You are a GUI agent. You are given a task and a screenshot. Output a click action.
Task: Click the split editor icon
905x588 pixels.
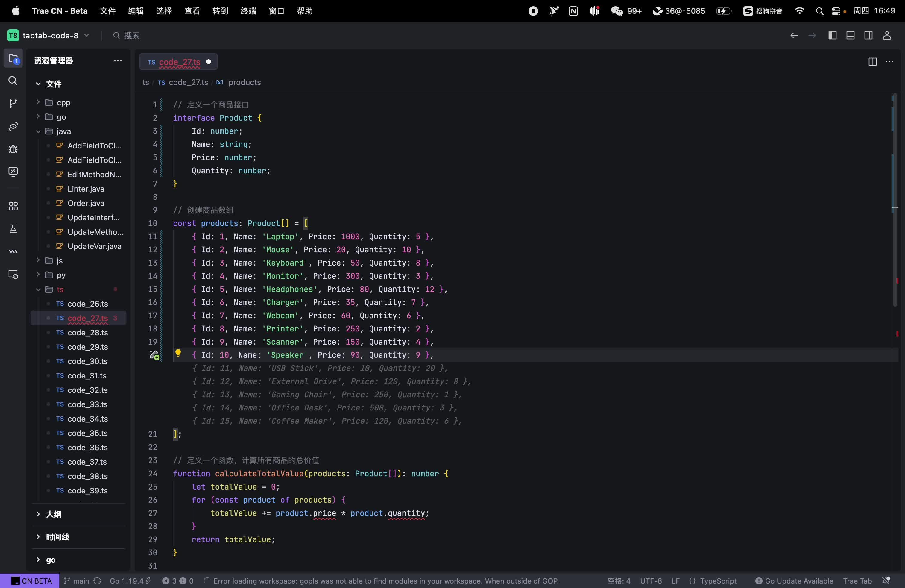[872, 62]
